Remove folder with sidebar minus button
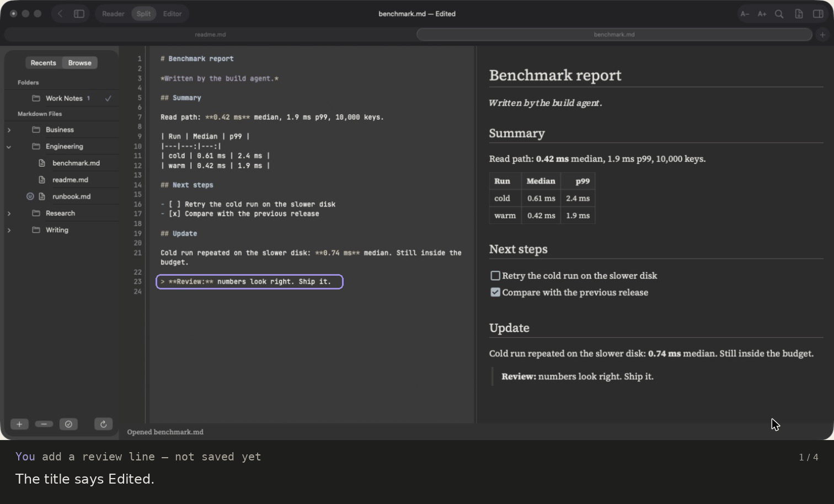 (x=44, y=424)
